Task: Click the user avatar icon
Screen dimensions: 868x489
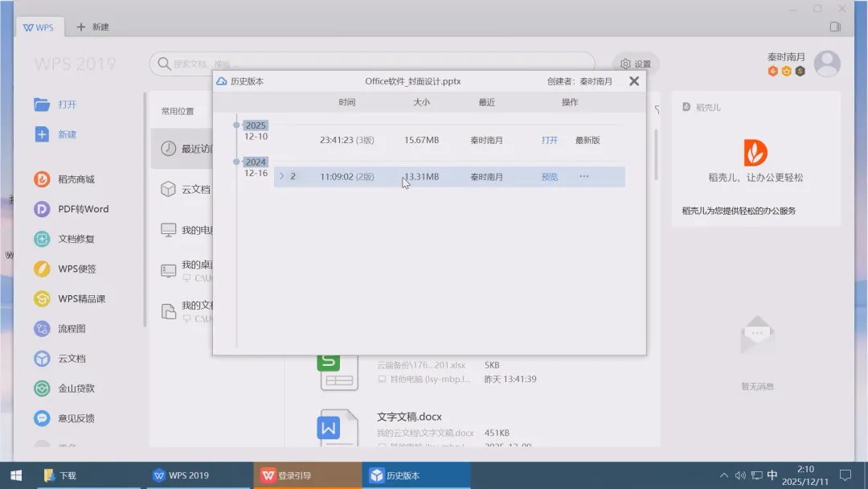Action: pos(827,64)
